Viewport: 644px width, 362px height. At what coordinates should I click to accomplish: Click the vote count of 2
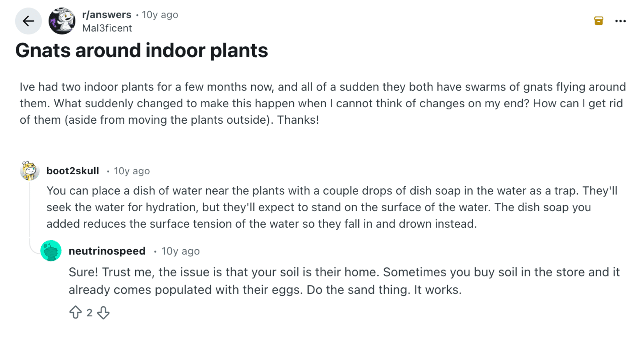[89, 313]
